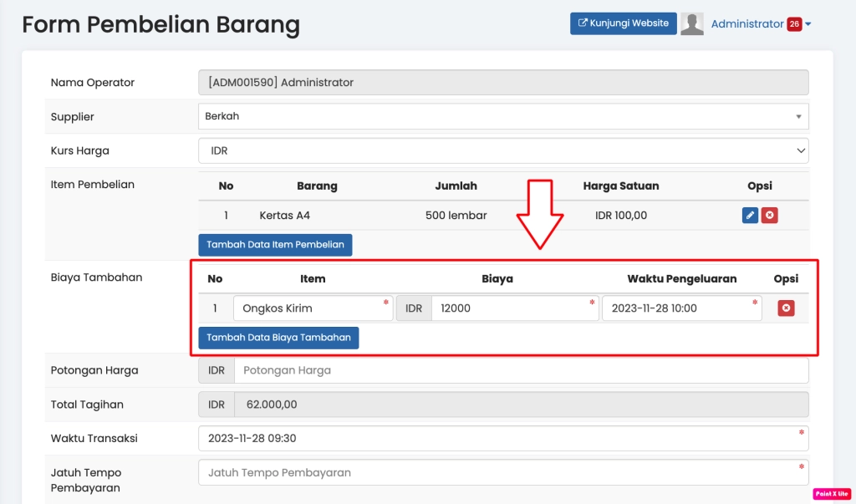This screenshot has height=504, width=856.
Task: Click the Nama Operator field
Action: coord(503,83)
